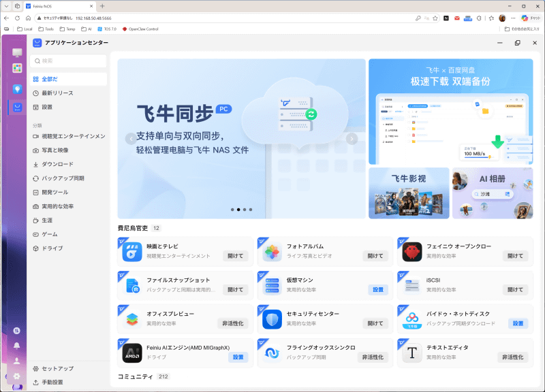545x392 pixels.
Task: Open the 百度网盘 promo banner
Action: coord(451,112)
